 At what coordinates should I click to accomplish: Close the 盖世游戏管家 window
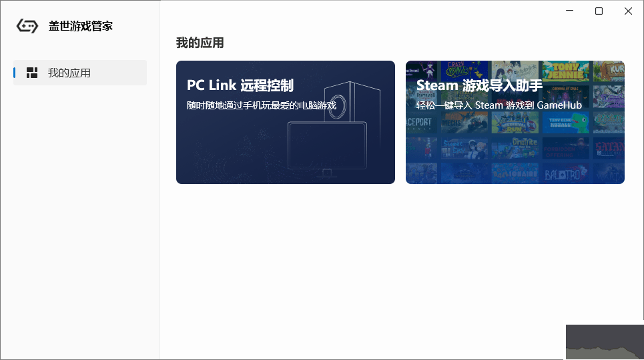tap(629, 11)
